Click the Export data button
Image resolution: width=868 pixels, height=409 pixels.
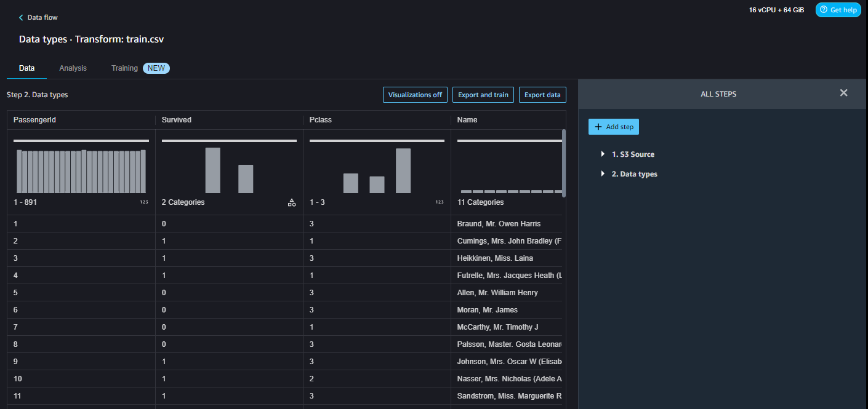(x=542, y=95)
